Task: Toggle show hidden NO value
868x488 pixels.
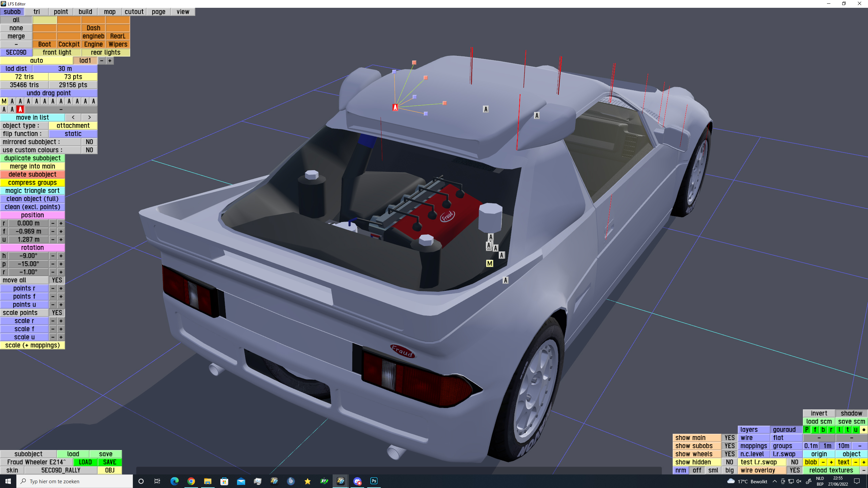Action: tap(729, 462)
